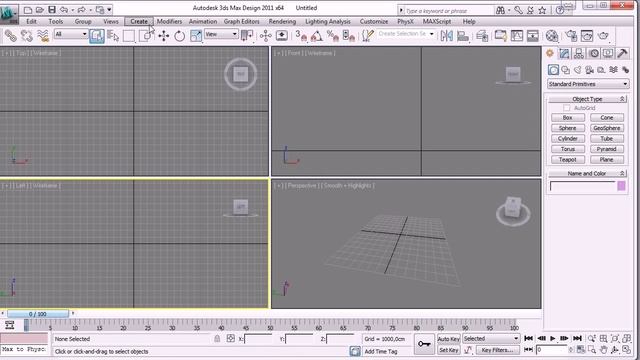This screenshot has width=640, height=360.
Task: Open the Material Editor icon
Action: click(552, 36)
